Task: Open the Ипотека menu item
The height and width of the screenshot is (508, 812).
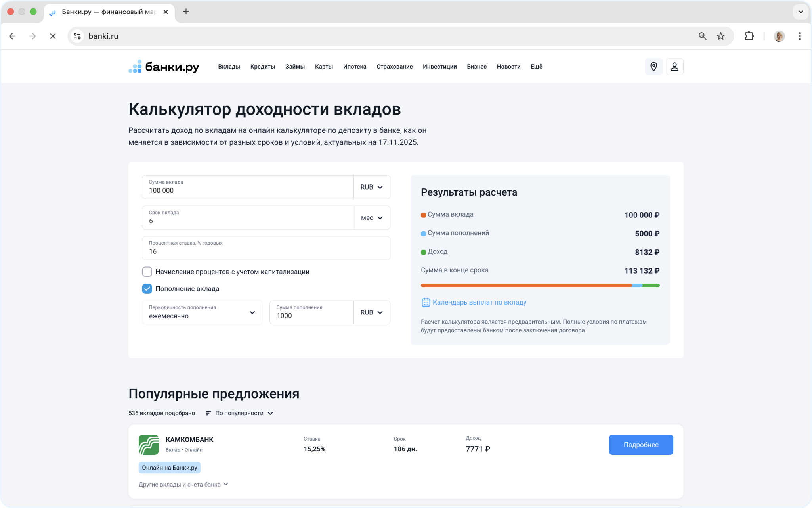Action: pyautogui.click(x=354, y=67)
